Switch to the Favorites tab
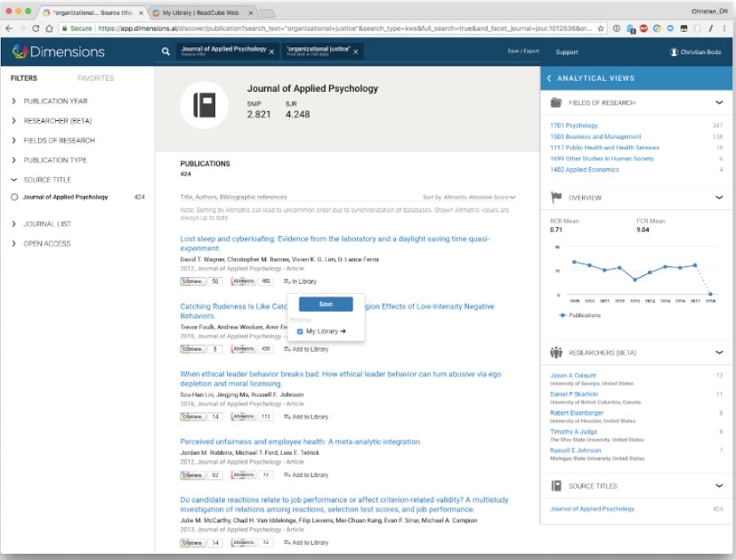This screenshot has height=560, width=736. pyautogui.click(x=95, y=78)
